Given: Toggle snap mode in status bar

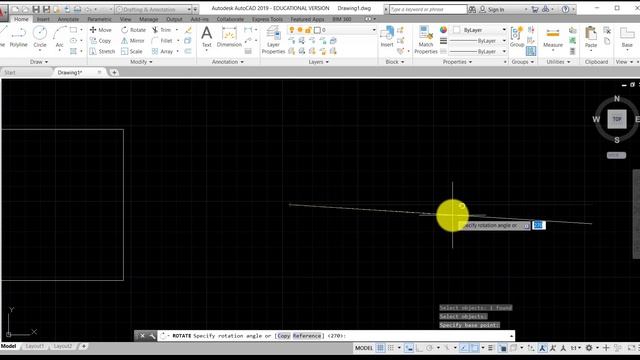Looking at the screenshot, I should pos(391,348).
